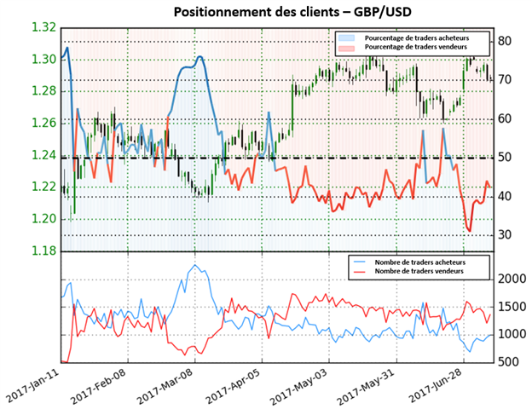Click the blue swatch for 'Pourcentage de traders acheteurs'
Image resolution: width=532 pixels, height=409 pixels.
(x=346, y=38)
